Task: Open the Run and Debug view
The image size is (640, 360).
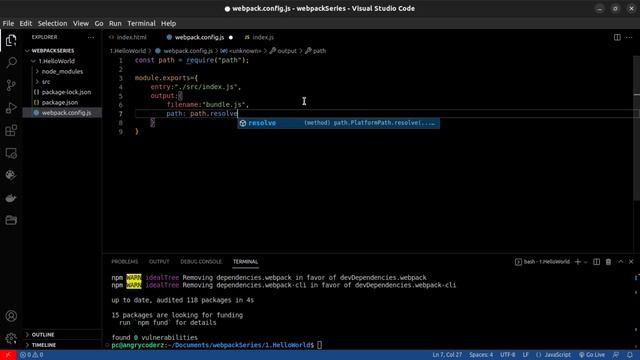Action: [x=11, y=108]
